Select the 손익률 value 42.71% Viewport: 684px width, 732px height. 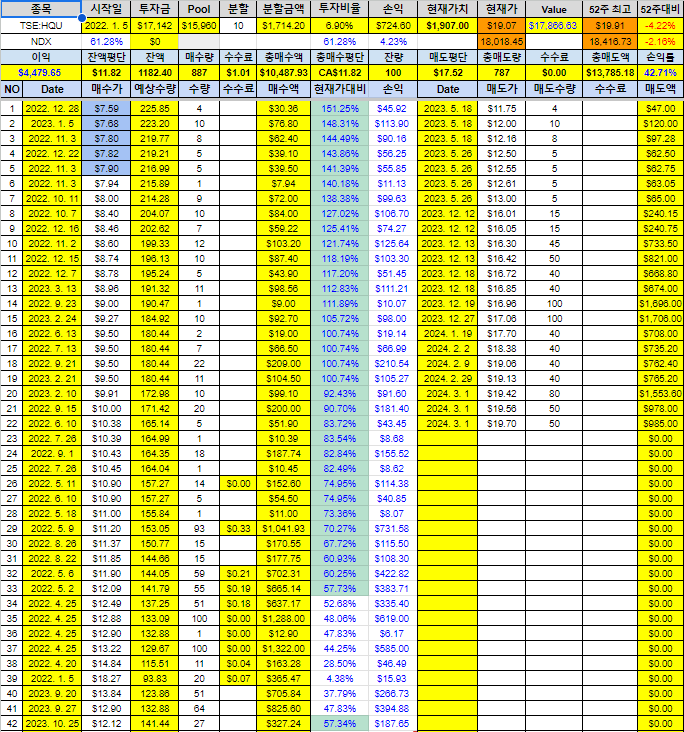tap(660, 72)
